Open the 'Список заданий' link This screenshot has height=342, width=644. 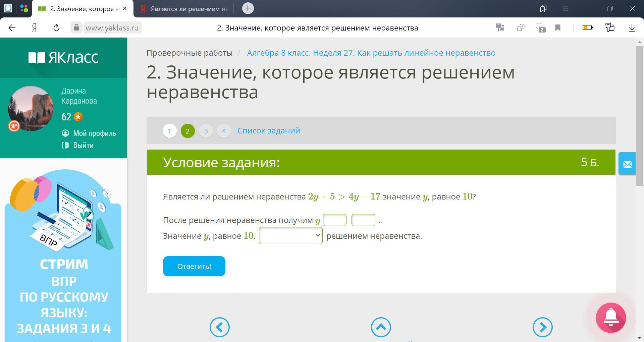(x=269, y=130)
